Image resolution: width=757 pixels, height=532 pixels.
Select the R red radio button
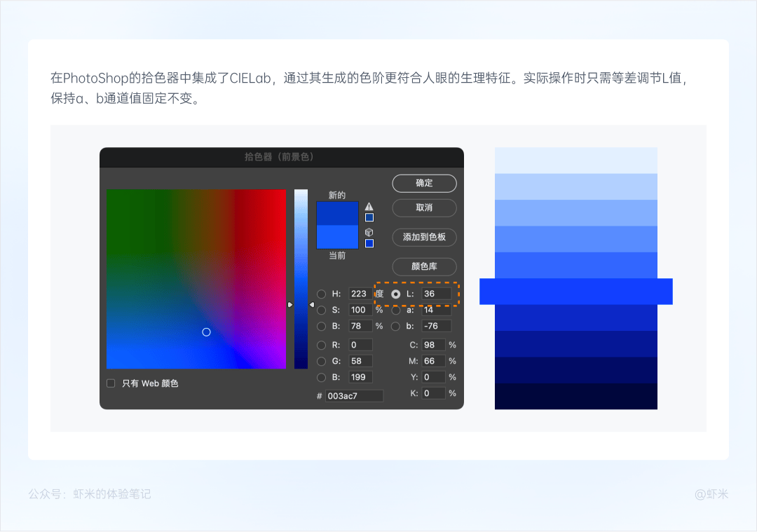pyautogui.click(x=321, y=345)
